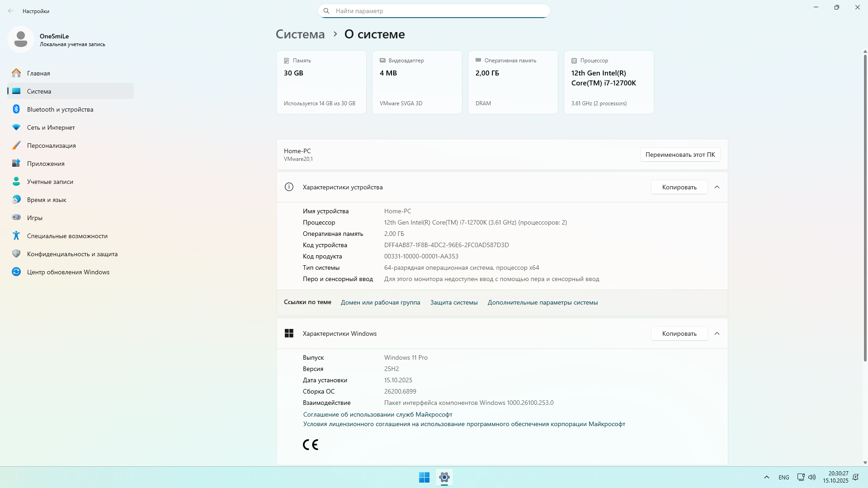Click the Network and Internet wifi icon
This screenshot has width=868, height=488.
tap(16, 127)
